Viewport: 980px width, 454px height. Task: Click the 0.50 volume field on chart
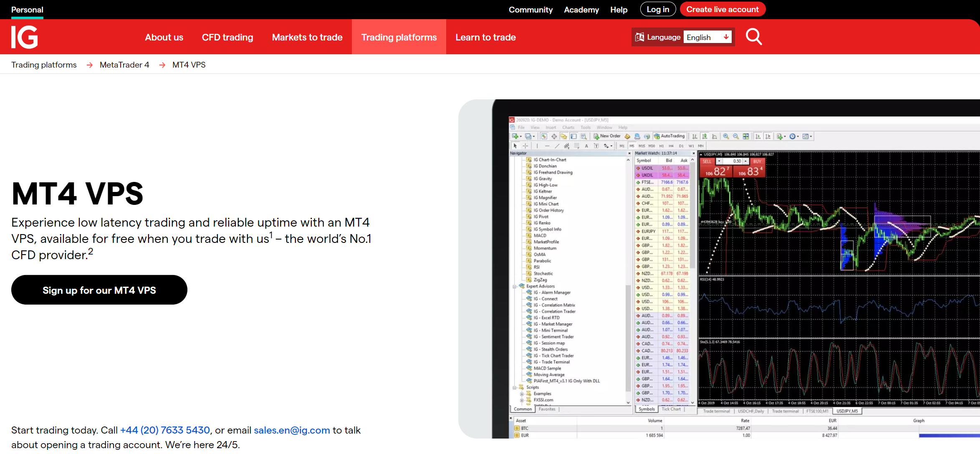[x=732, y=161]
